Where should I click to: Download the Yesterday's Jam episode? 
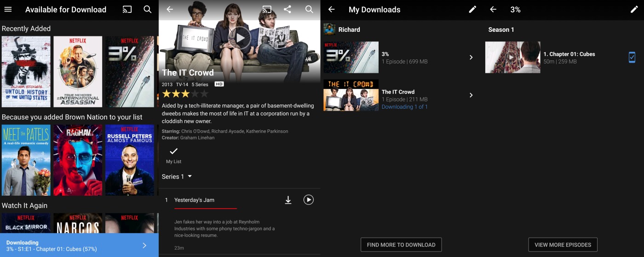coord(288,200)
